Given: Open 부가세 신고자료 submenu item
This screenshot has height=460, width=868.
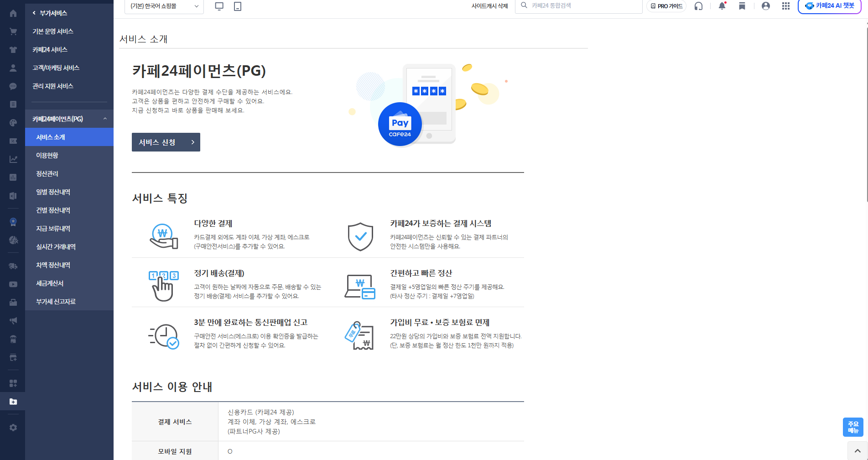Looking at the screenshot, I should 69,301.
